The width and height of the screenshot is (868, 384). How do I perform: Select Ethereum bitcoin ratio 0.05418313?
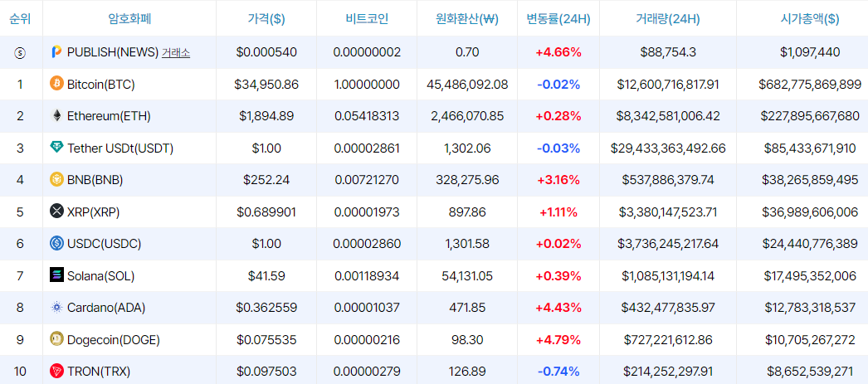367,116
